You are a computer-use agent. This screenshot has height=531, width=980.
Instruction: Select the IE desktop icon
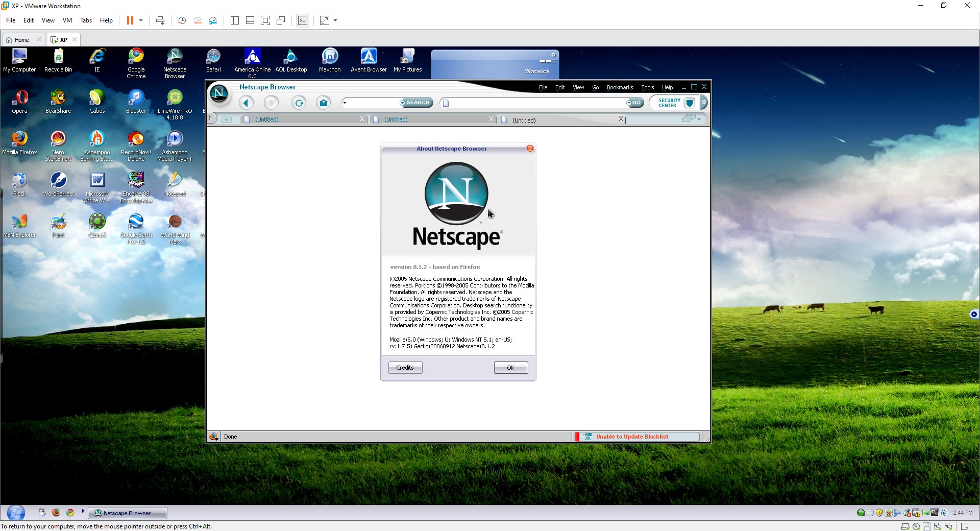tap(97, 61)
